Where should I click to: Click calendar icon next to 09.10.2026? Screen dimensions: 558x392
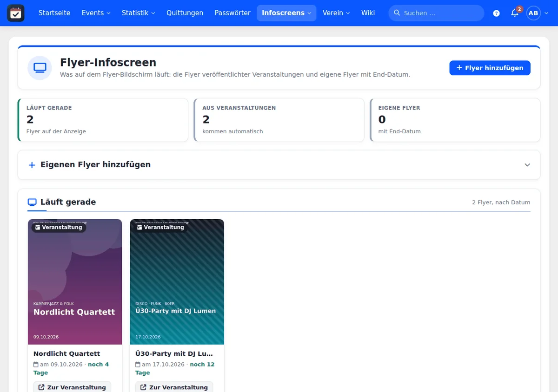tap(36, 365)
